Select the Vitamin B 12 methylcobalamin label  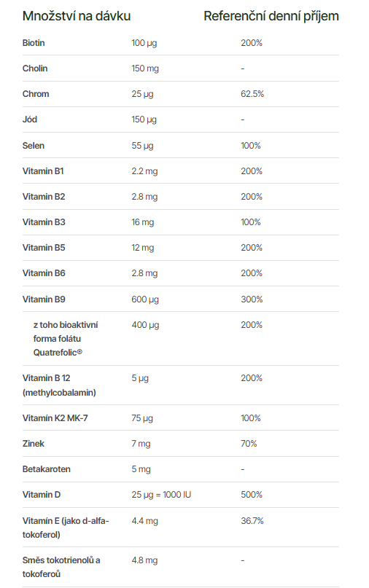point(59,385)
